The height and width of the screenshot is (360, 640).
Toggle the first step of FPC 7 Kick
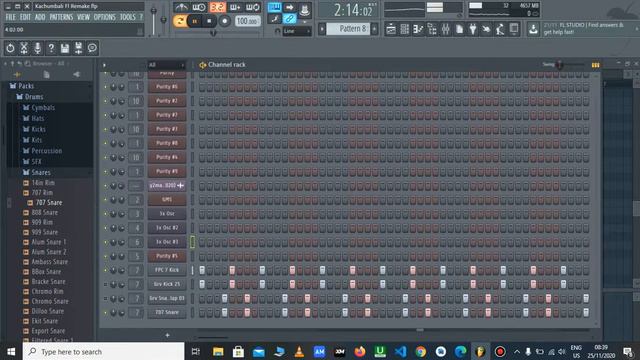tap(202, 270)
